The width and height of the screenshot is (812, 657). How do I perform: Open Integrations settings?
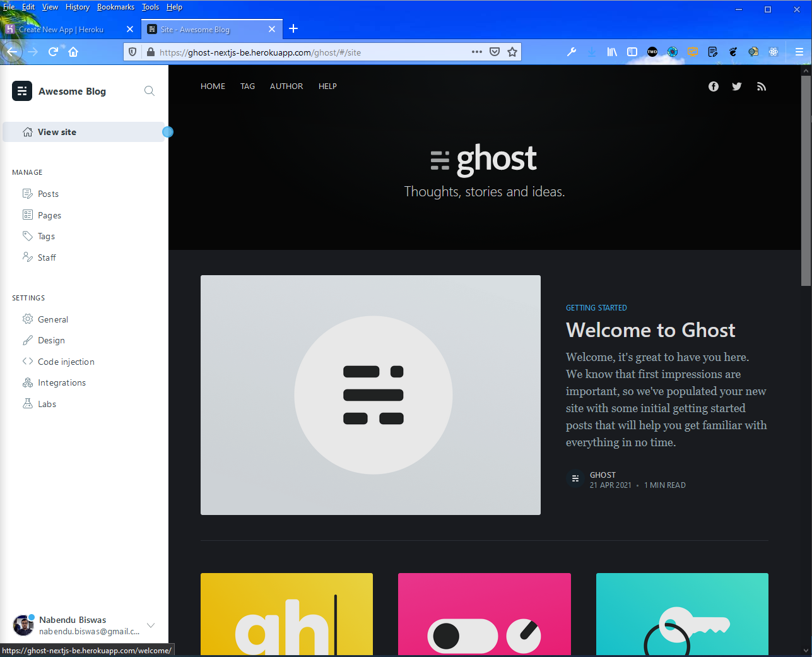click(62, 382)
